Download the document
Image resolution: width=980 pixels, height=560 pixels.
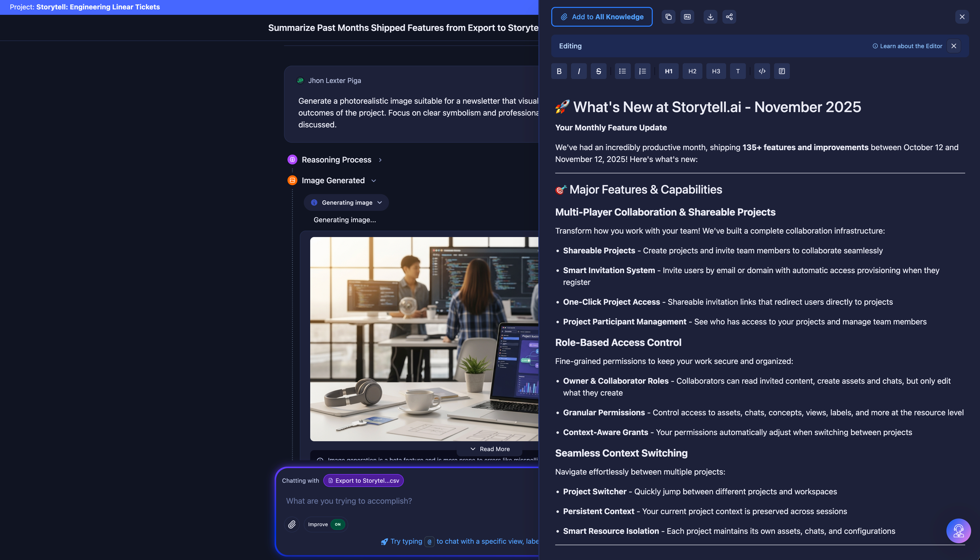(x=710, y=17)
